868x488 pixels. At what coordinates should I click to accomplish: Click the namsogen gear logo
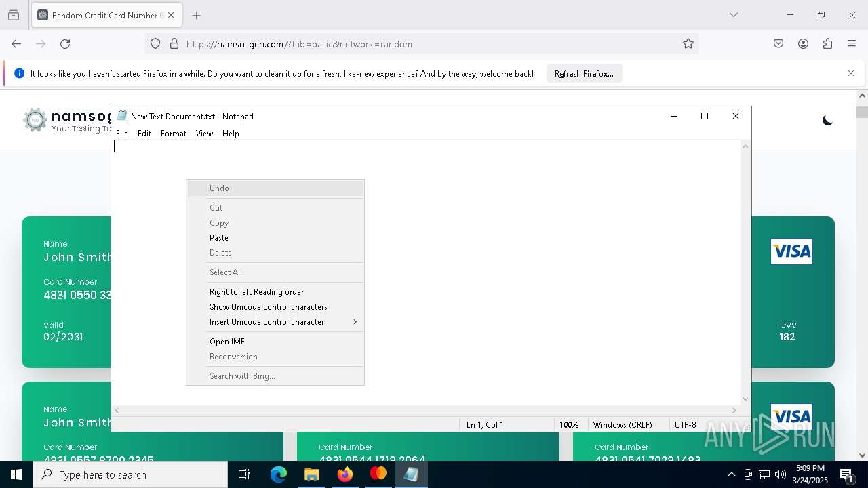tap(35, 120)
